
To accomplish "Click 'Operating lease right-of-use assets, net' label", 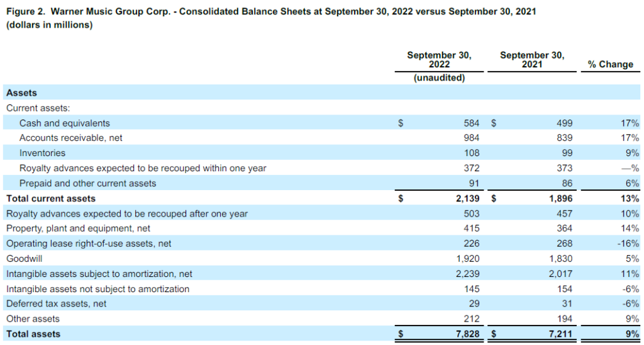I will [89, 244].
